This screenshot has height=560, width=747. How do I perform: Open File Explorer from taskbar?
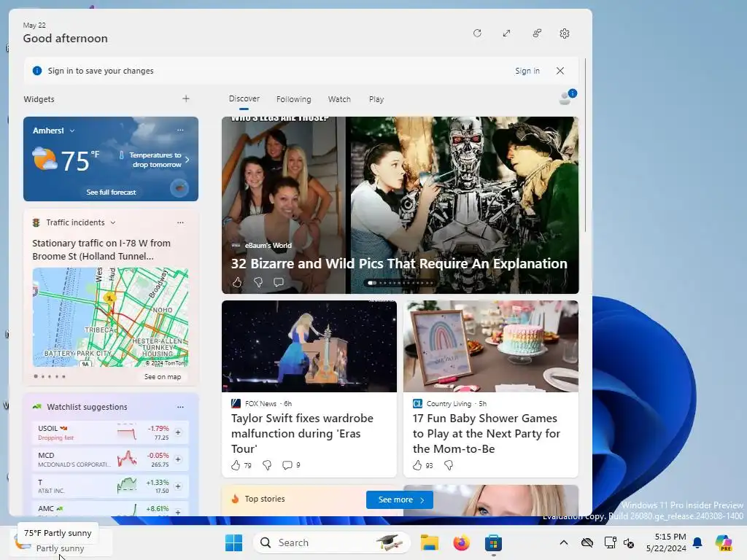pos(429,542)
